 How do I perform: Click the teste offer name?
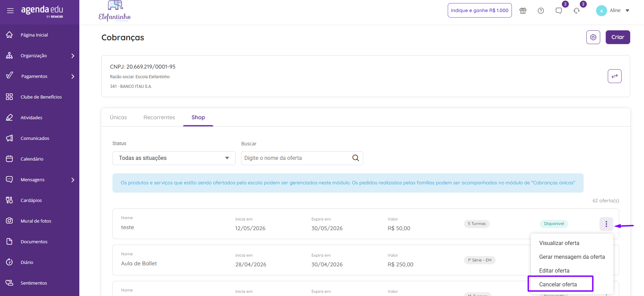(128, 227)
